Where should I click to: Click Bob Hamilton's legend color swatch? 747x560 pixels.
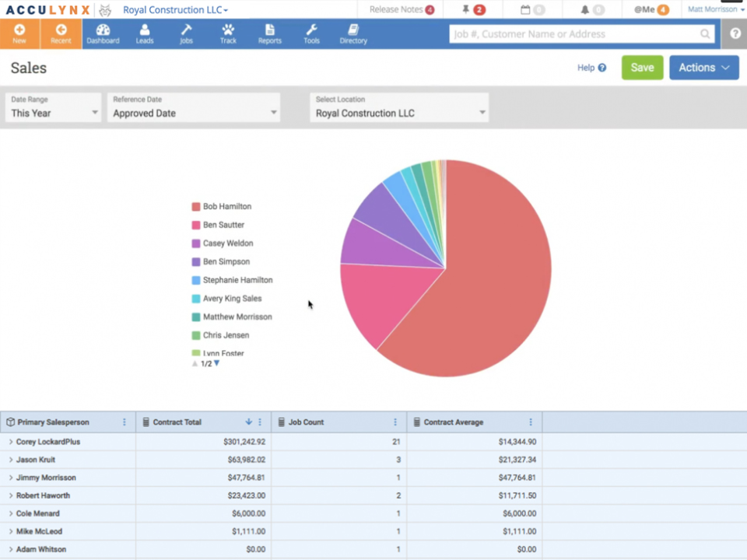(195, 206)
